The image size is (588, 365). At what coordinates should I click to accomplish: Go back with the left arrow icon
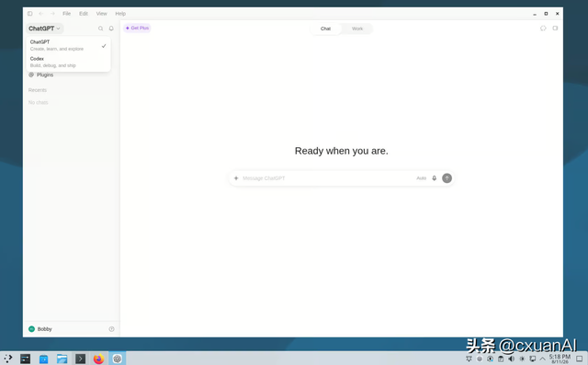(x=41, y=14)
